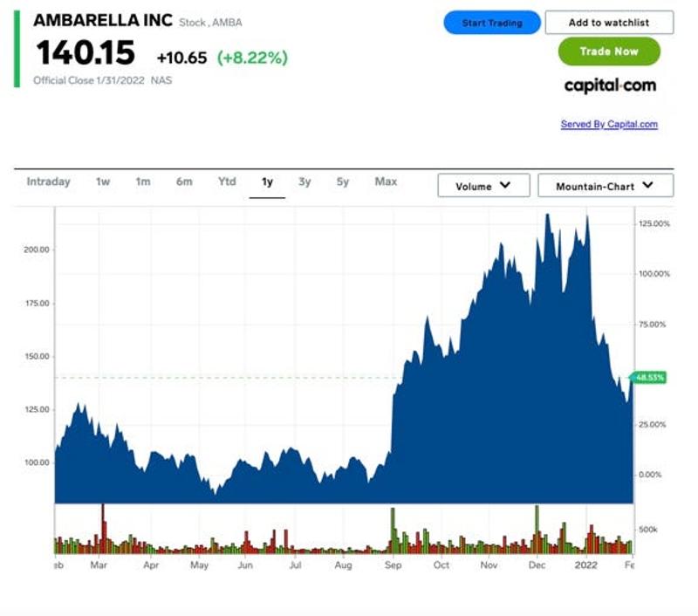Click the Official Close 1/31/2022 label
This screenshot has width=698, height=616.
coord(89,80)
